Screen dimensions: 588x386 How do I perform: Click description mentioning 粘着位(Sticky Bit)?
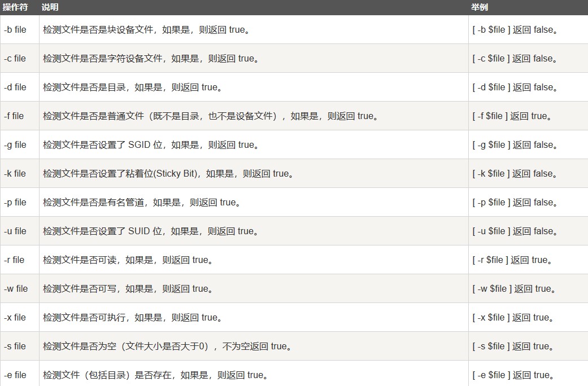pos(168,173)
